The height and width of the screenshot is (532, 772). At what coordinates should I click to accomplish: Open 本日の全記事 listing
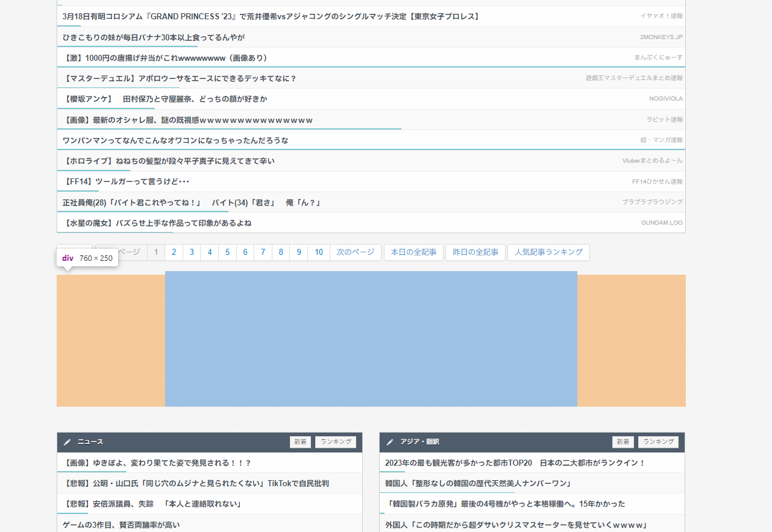(x=413, y=252)
